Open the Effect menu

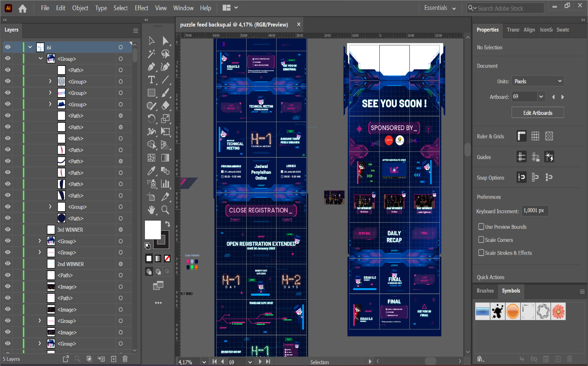[x=141, y=8]
